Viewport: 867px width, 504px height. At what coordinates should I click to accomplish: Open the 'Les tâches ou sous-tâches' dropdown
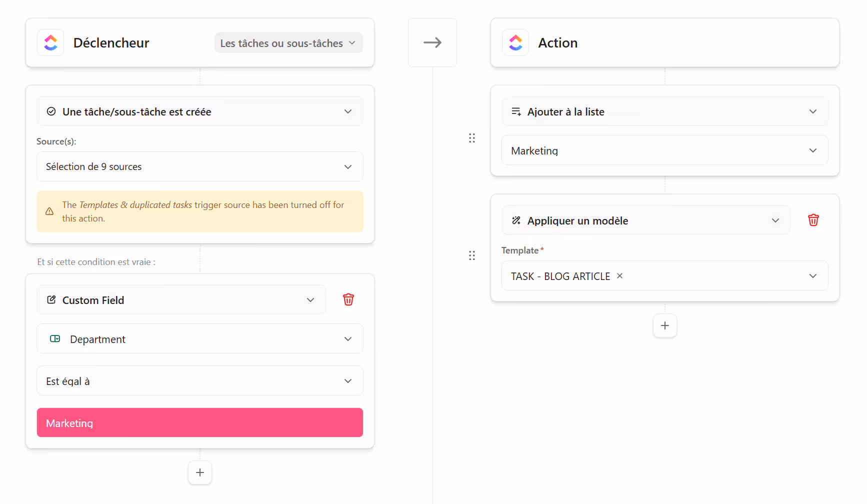pyautogui.click(x=288, y=43)
